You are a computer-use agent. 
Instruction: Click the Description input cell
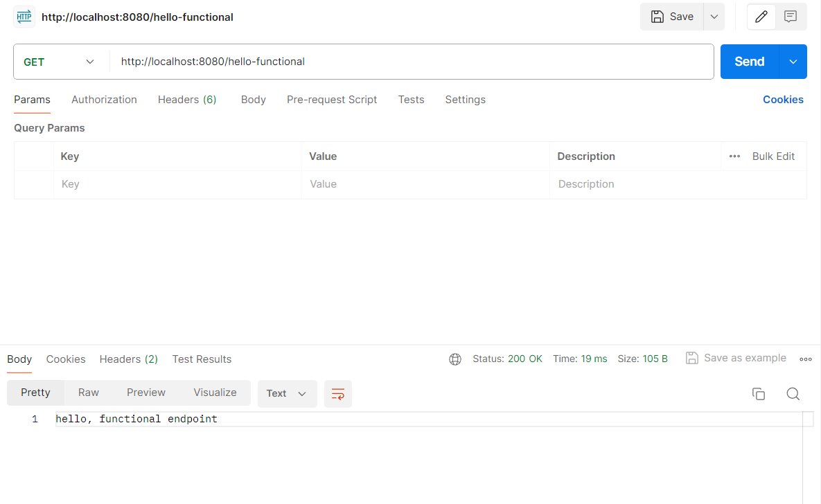pos(678,184)
